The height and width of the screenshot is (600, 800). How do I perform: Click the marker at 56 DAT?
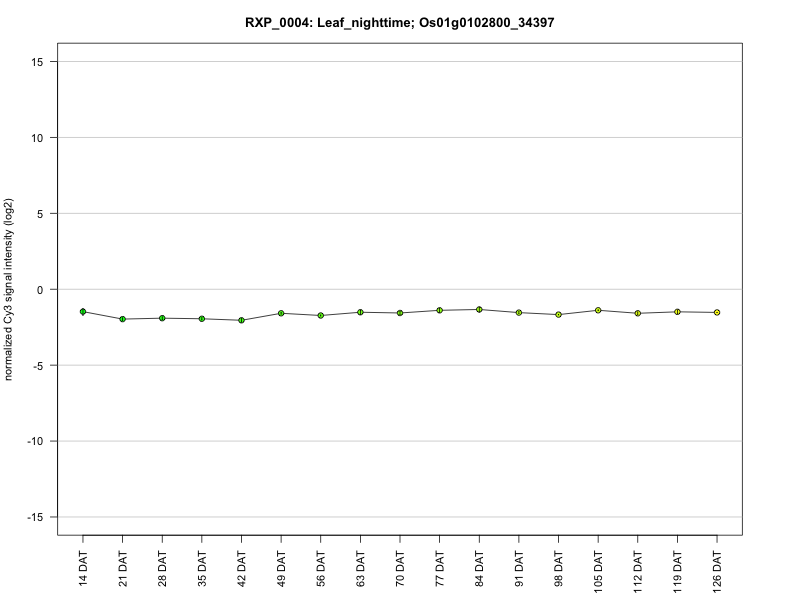click(x=320, y=315)
